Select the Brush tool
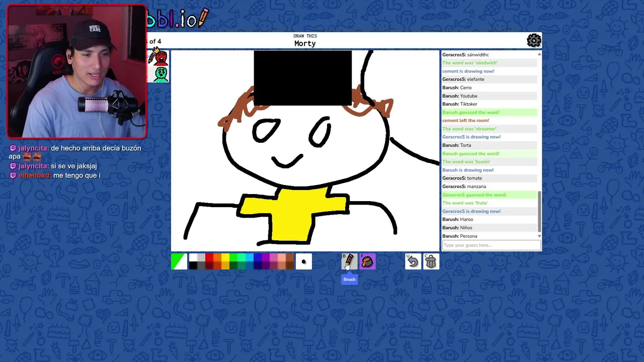 click(349, 261)
